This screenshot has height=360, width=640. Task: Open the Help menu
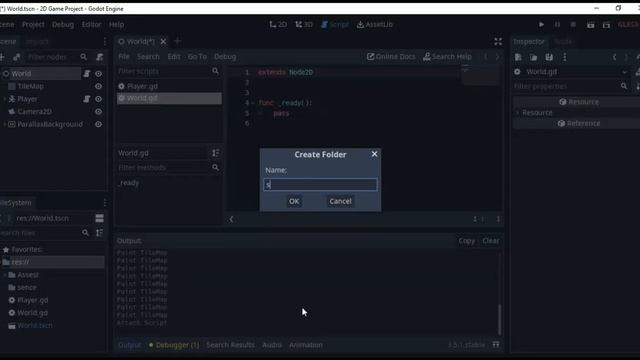pyautogui.click(x=116, y=24)
